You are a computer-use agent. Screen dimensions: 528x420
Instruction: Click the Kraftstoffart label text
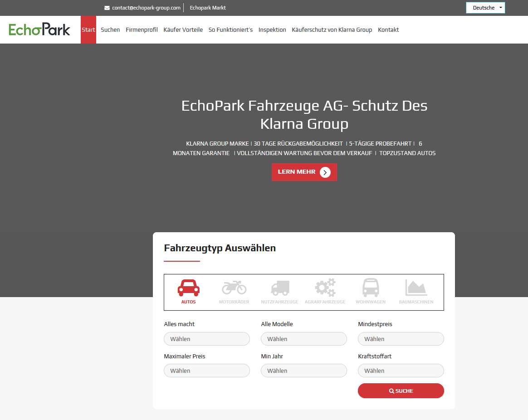(x=374, y=356)
